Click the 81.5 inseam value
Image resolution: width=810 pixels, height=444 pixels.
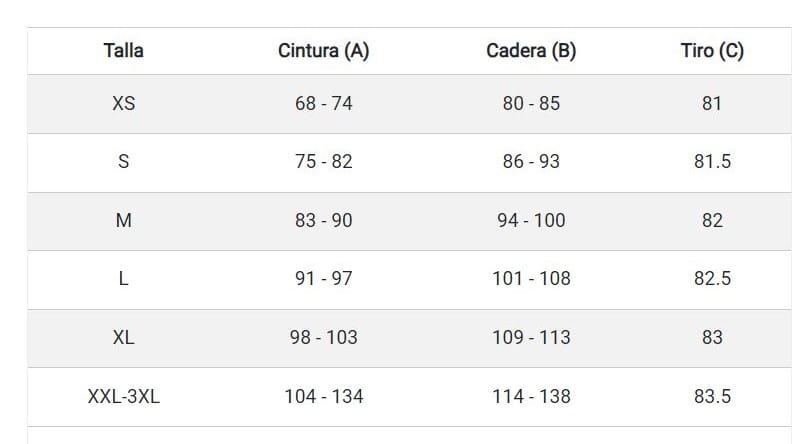click(x=712, y=162)
